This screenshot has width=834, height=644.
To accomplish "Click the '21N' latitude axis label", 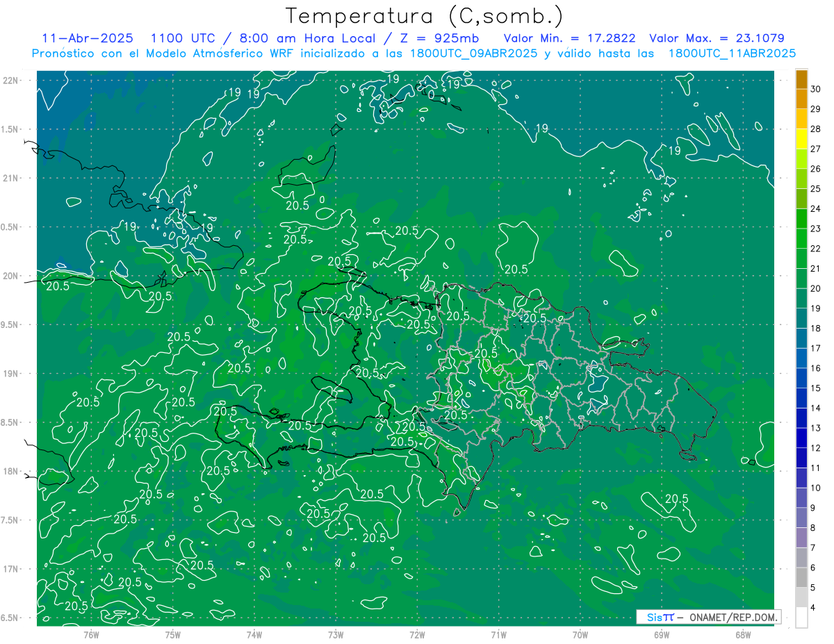I will point(10,178).
